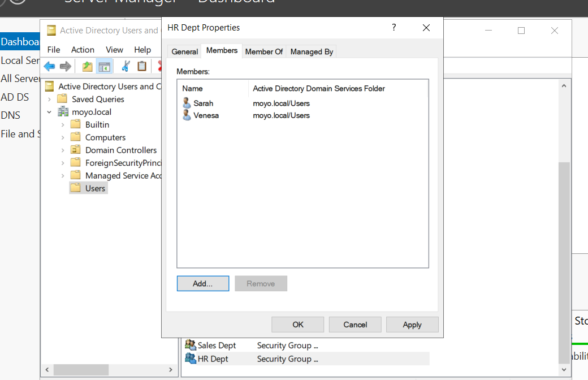
Task: Click the Up one level folder icon
Action: (x=87, y=67)
